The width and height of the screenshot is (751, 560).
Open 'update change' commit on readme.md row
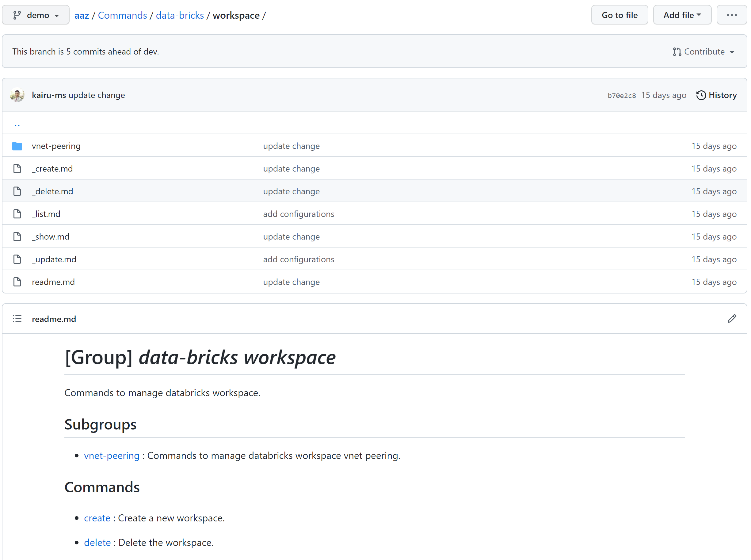click(x=292, y=282)
